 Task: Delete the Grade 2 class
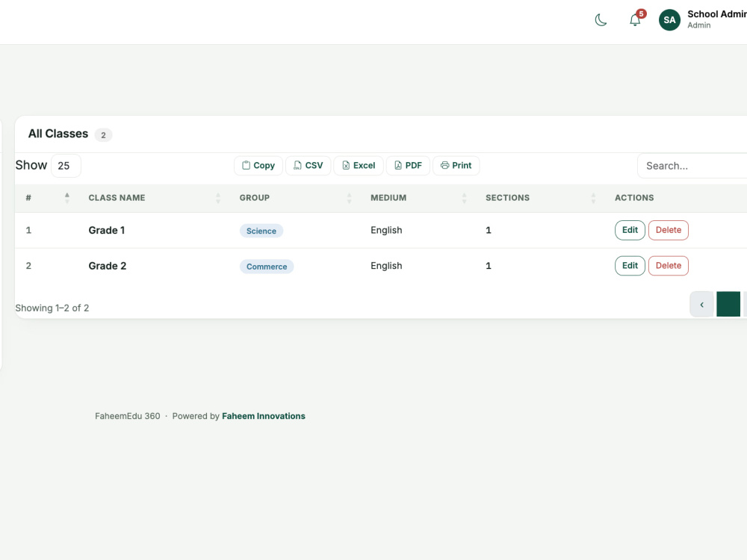click(669, 266)
